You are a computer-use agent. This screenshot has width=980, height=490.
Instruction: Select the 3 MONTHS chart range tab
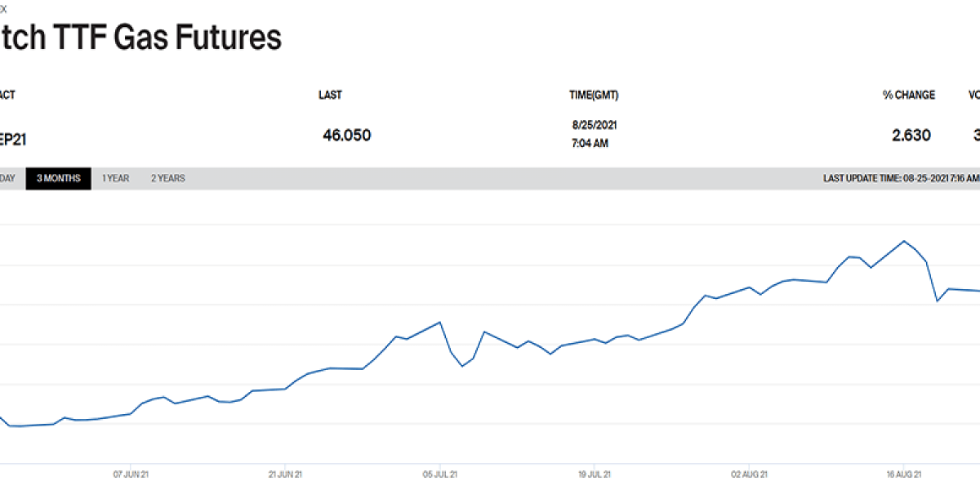pos(58,178)
